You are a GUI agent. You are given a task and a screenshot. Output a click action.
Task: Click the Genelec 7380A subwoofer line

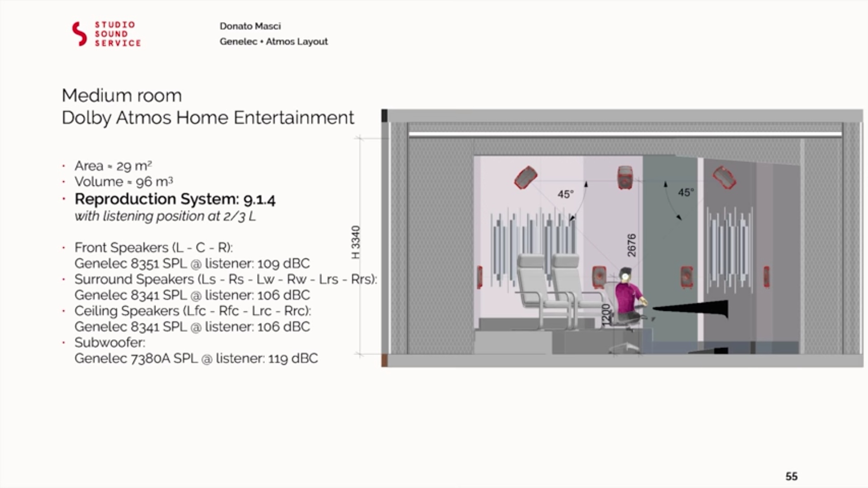click(196, 358)
